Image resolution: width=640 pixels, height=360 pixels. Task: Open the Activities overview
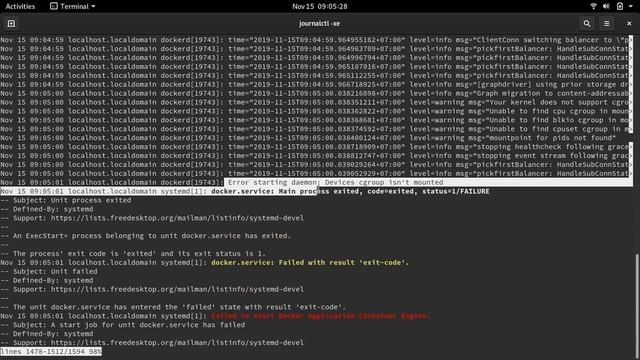coord(20,6)
